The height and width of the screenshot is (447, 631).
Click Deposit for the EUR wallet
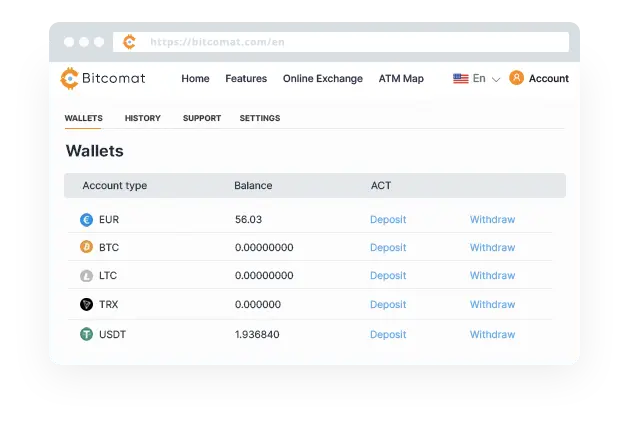point(388,220)
